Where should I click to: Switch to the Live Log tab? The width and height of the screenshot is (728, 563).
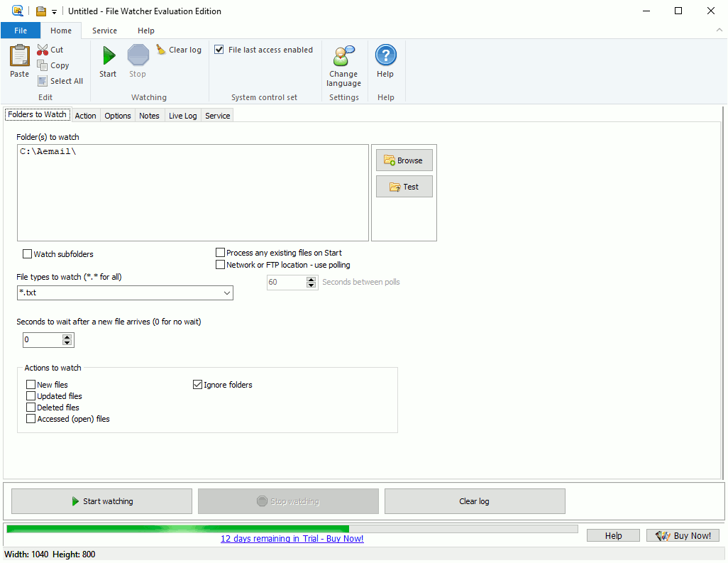(x=182, y=116)
